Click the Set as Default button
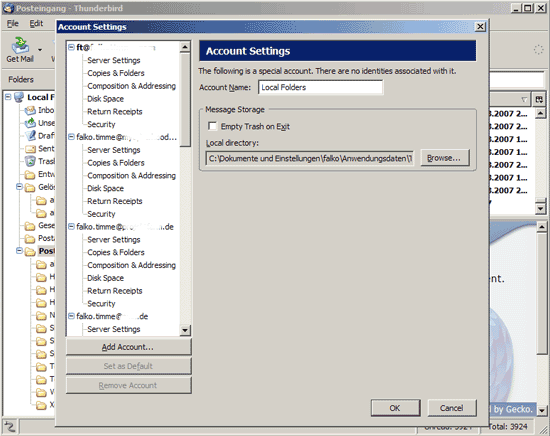 pos(128,366)
